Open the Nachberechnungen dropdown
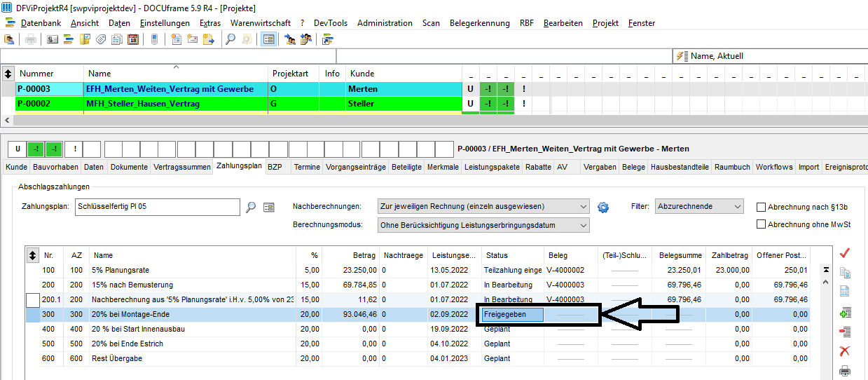 (483, 207)
